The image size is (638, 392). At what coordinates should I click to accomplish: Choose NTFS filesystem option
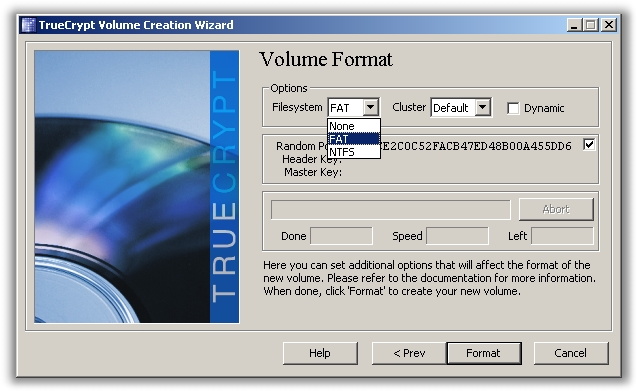[354, 152]
